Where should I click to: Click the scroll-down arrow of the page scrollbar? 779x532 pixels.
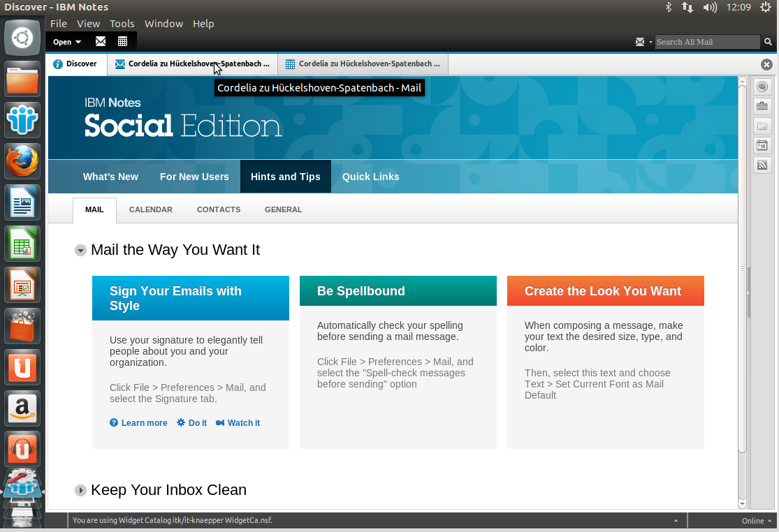pos(742,503)
